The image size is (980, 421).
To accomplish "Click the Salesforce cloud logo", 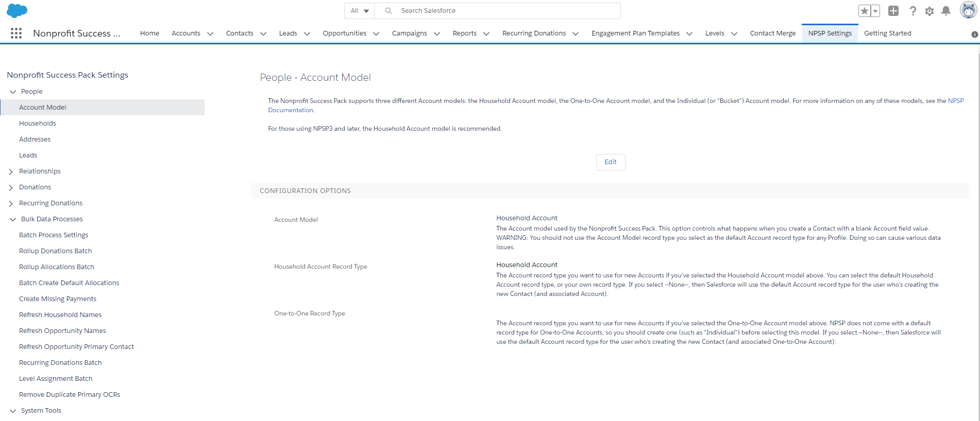I will click(x=17, y=10).
